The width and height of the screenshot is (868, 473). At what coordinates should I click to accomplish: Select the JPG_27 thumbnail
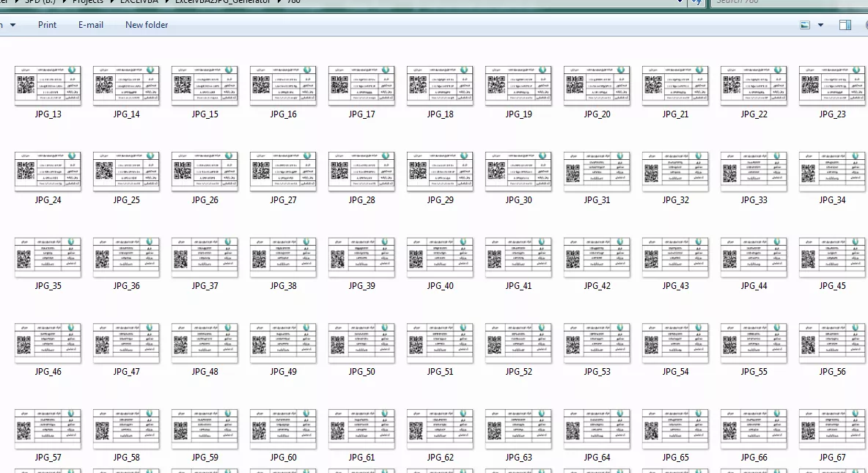[284, 171]
